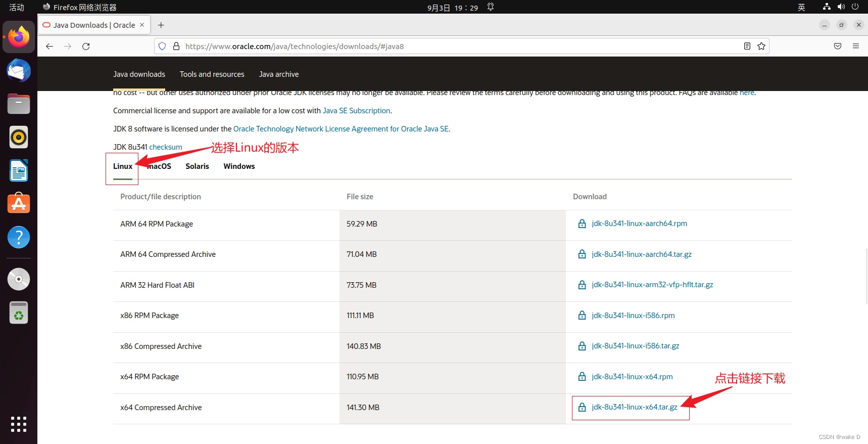
Task: Open the power menu icon
Action: point(855,7)
